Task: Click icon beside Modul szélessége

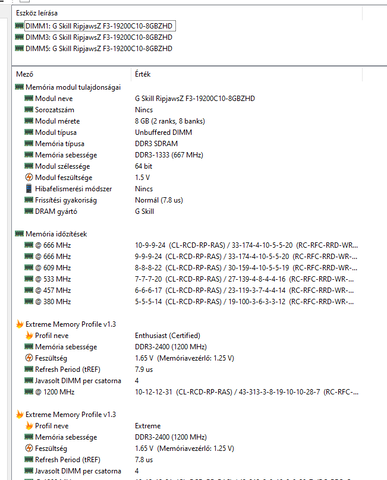Action: click(x=29, y=166)
